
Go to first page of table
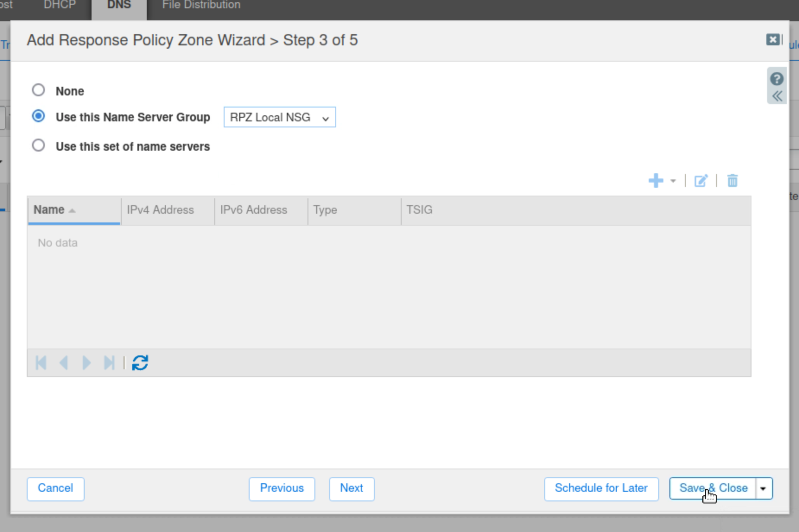[41, 363]
